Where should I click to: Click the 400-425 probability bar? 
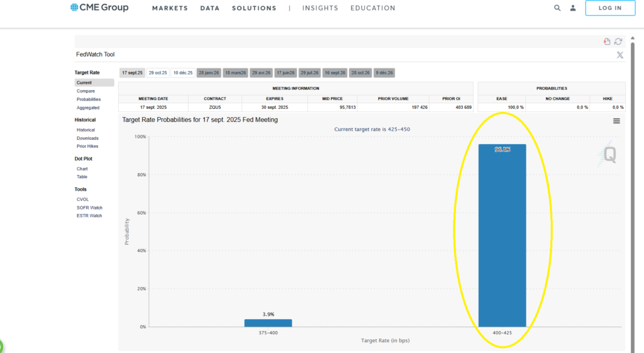pyautogui.click(x=502, y=235)
